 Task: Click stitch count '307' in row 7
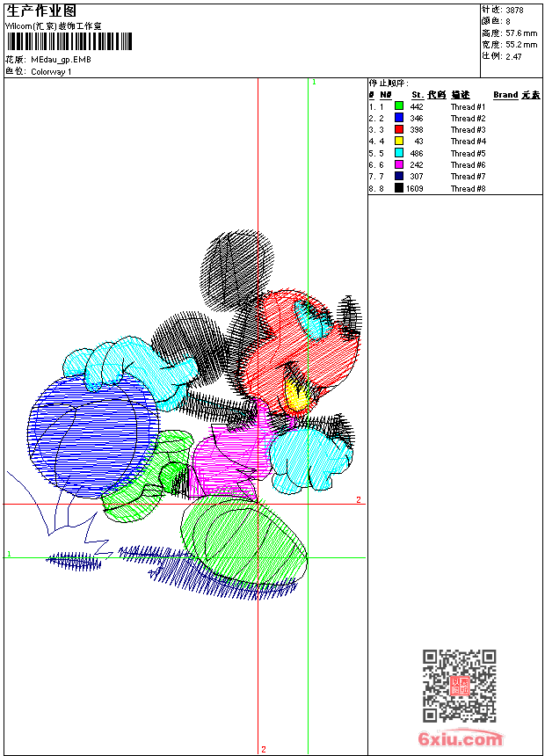[417, 177]
